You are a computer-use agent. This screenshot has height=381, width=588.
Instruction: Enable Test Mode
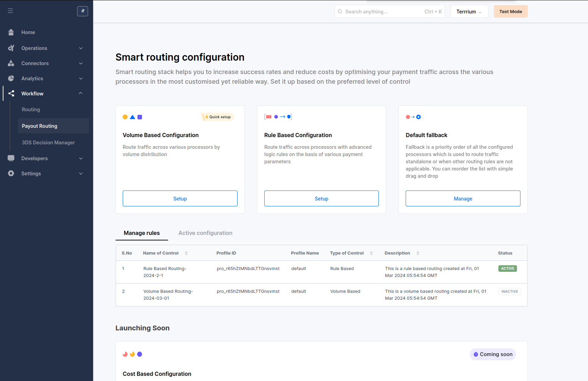tap(510, 11)
